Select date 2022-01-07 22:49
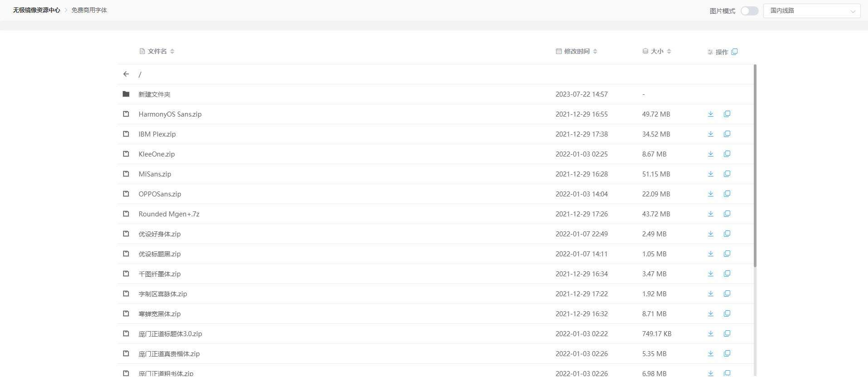This screenshot has height=377, width=868. [x=582, y=234]
